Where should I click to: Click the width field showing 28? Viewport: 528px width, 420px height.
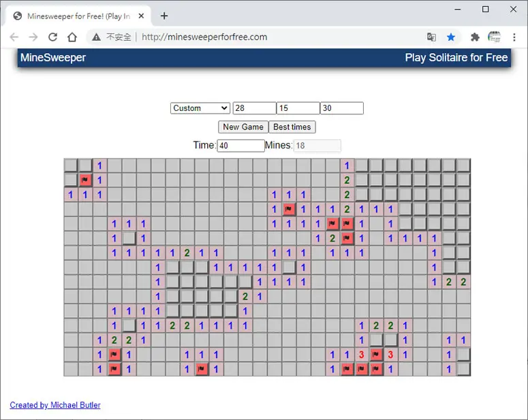[255, 108]
